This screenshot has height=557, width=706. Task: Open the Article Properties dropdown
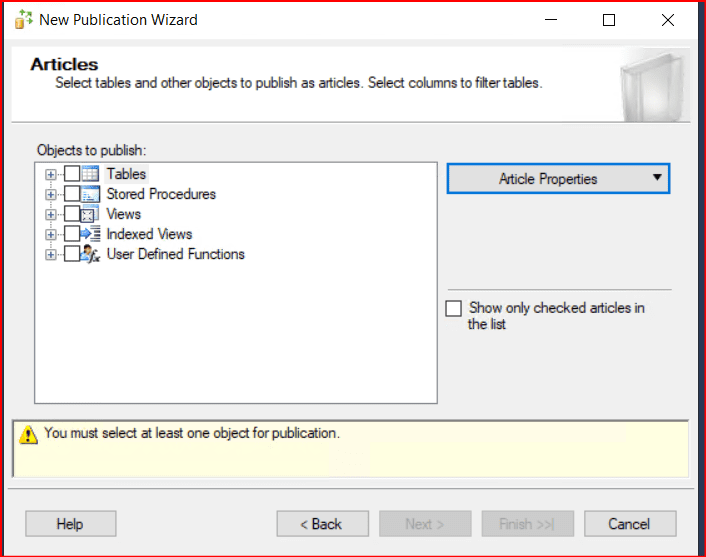tap(557, 179)
